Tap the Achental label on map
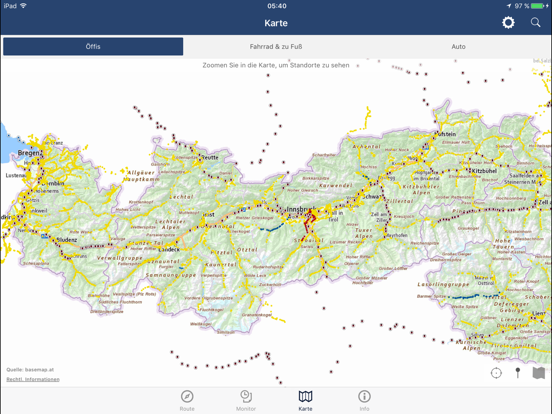The image size is (552, 414). pos(366,146)
